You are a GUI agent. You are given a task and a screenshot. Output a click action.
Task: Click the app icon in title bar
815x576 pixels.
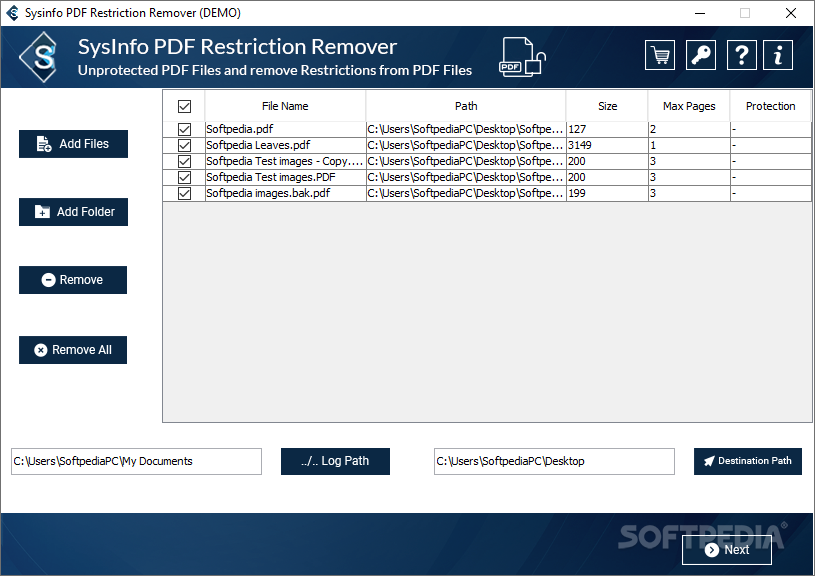[12, 13]
